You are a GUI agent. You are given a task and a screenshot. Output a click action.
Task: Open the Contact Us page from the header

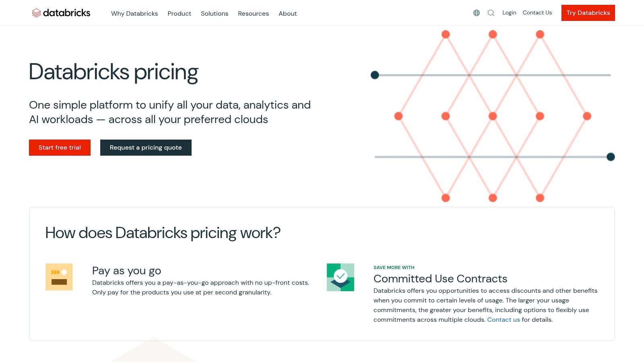point(537,12)
